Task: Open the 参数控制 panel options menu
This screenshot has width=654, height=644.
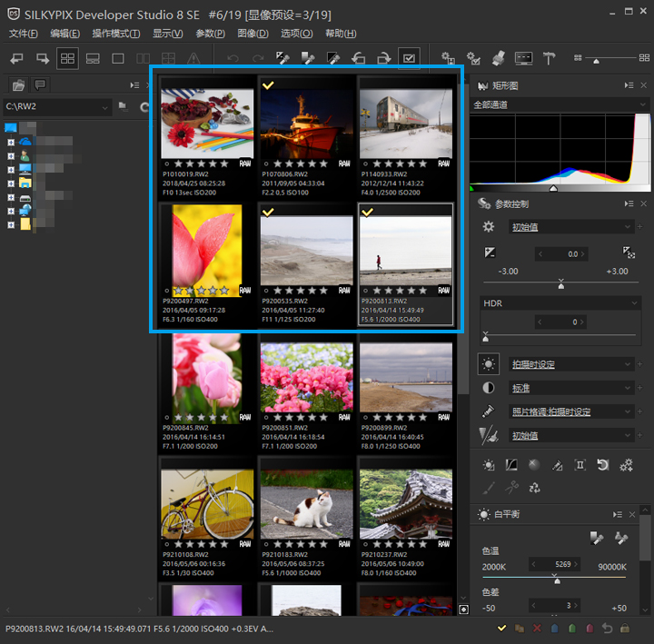Action: [629, 203]
